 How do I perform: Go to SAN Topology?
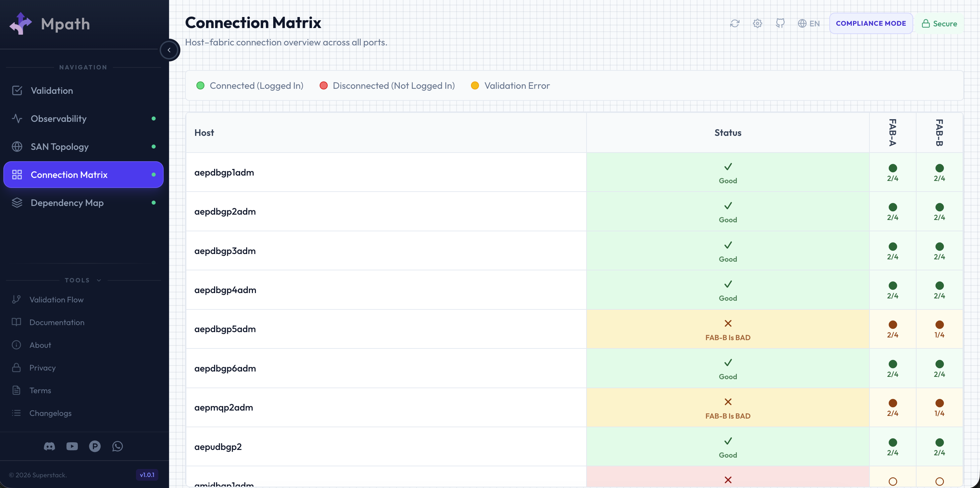(x=83, y=147)
